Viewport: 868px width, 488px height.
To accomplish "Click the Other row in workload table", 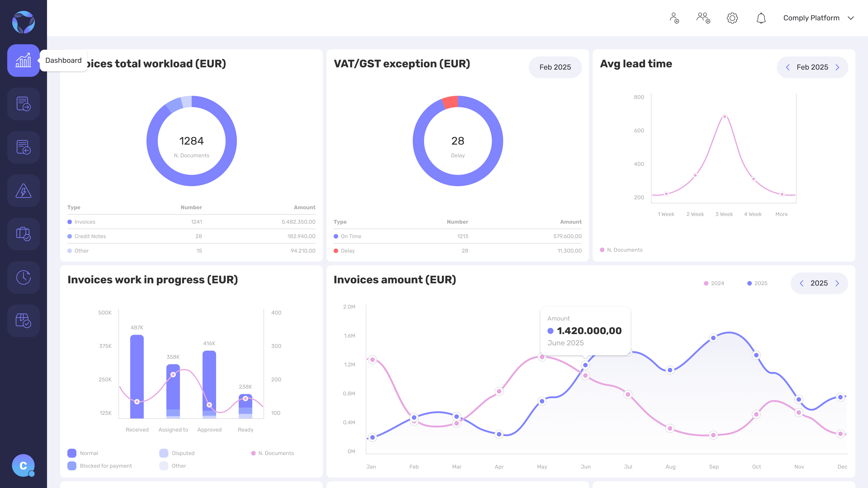I will click(191, 251).
